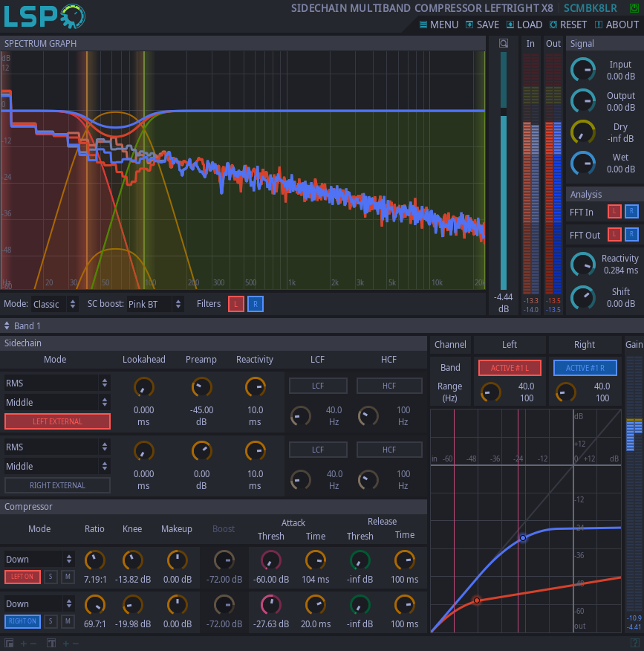The image size is (644, 651).
Task: Click blue threshold dot on curve graph
Action: point(523,537)
